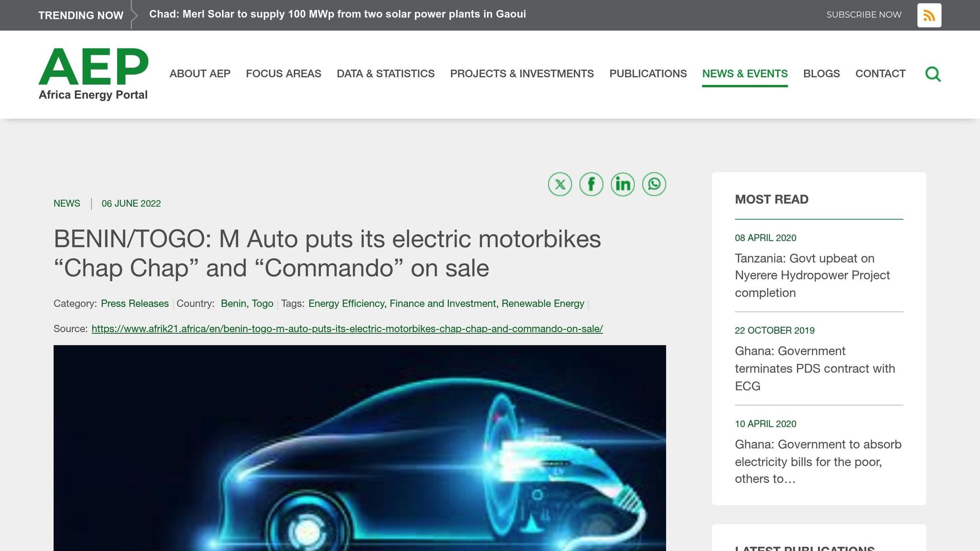The image size is (980, 551).
Task: Expand the FOCUS AREAS navigation item
Action: [283, 74]
